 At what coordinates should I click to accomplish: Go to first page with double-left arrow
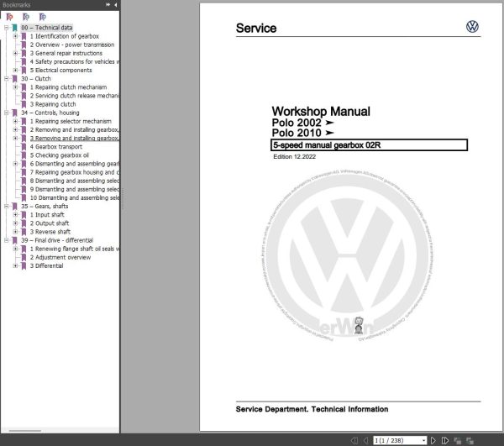coord(354,440)
